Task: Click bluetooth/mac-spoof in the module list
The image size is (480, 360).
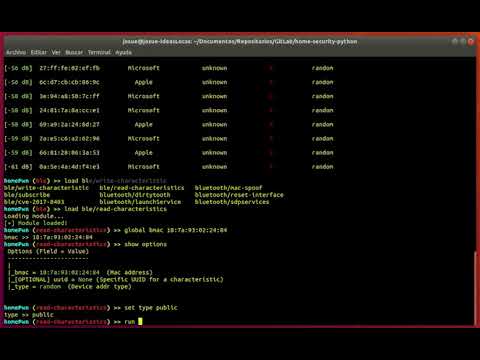Action: coord(228,188)
